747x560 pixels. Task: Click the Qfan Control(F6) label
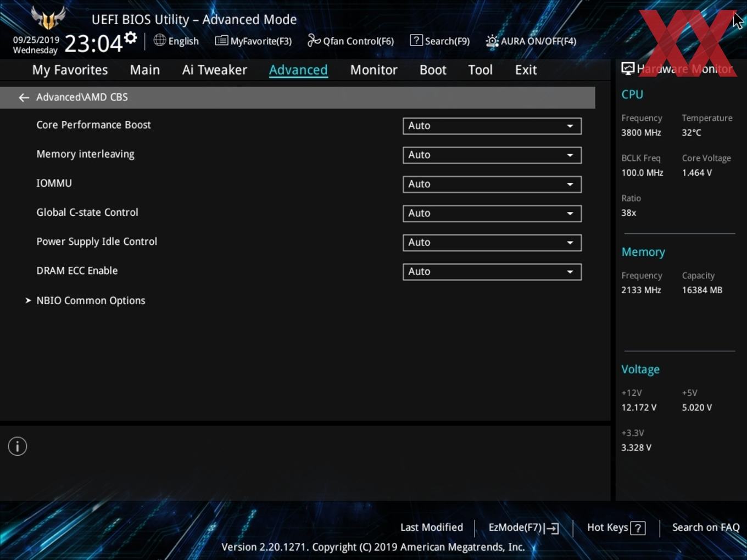[358, 41]
